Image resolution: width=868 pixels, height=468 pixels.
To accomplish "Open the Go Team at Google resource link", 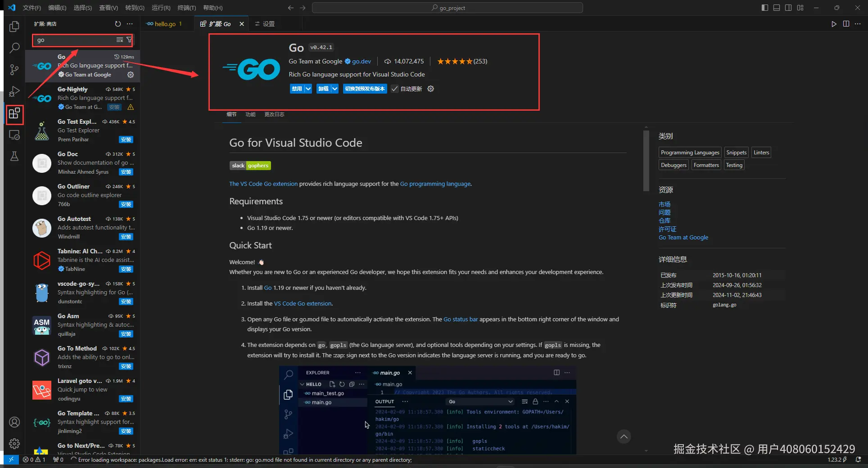I will tap(683, 237).
